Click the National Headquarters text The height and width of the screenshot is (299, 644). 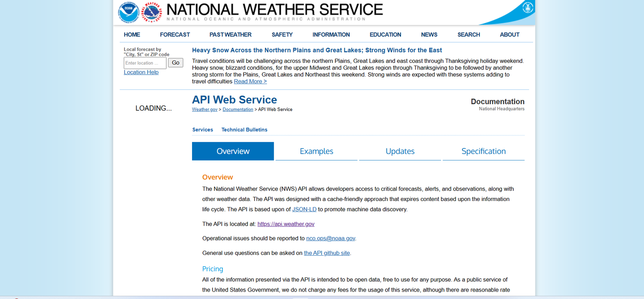502,109
